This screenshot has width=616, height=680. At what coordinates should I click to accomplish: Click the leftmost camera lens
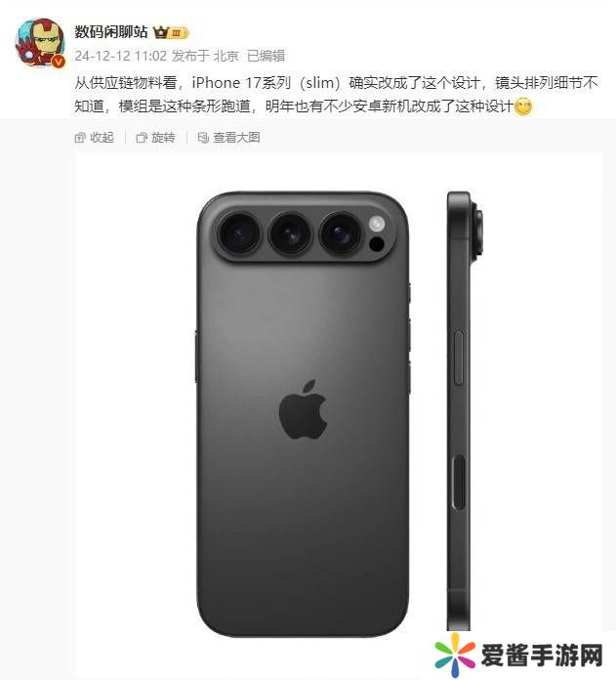coord(239,234)
